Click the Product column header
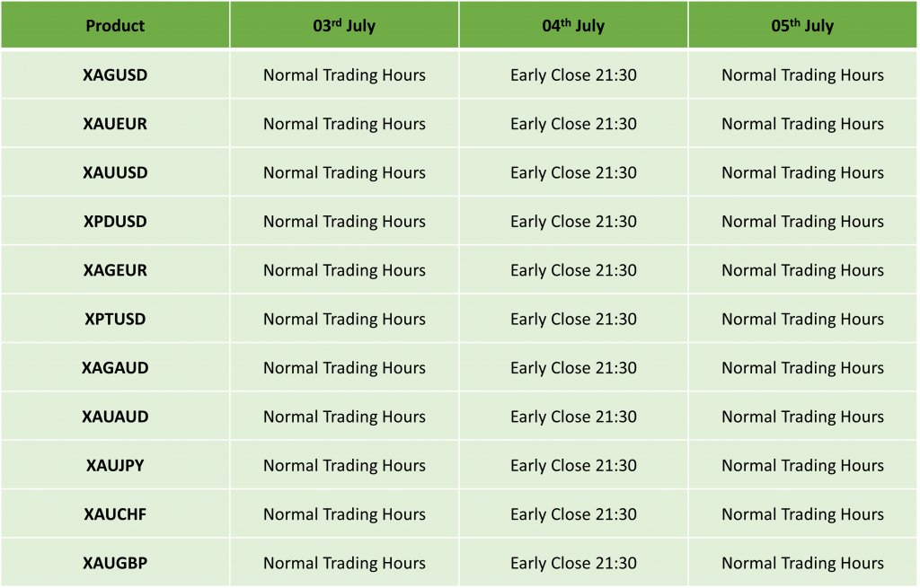Viewport: 920px width, 588px height. (115, 25)
